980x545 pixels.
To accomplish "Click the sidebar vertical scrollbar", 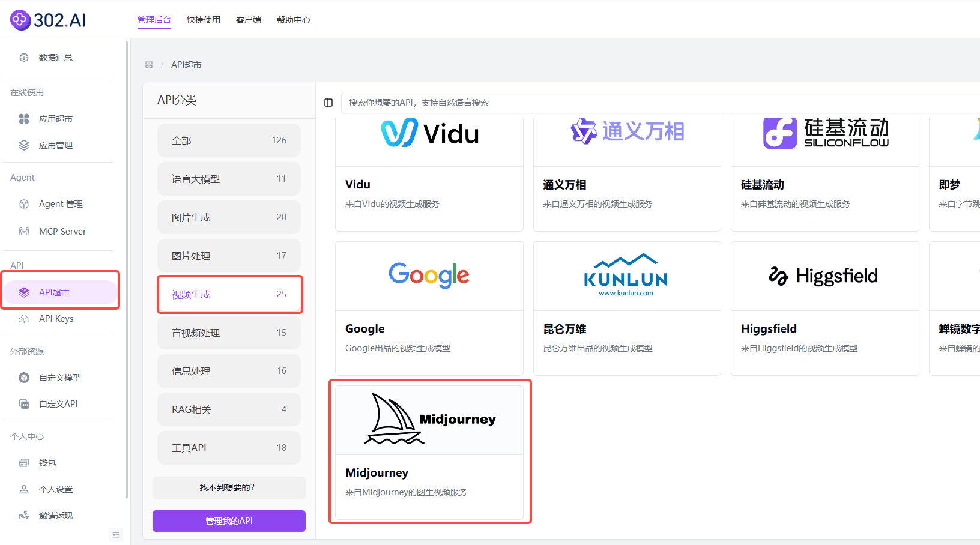I will pyautogui.click(x=127, y=270).
